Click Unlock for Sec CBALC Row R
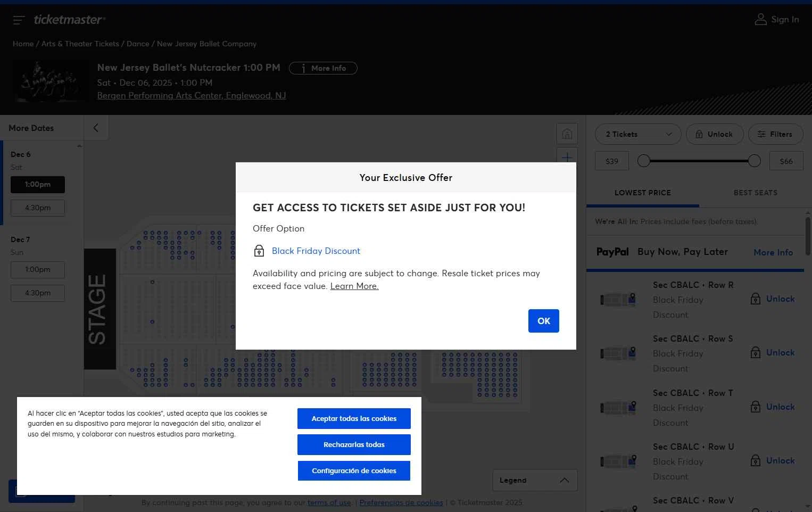Viewport: 812px width, 512px height. point(781,299)
